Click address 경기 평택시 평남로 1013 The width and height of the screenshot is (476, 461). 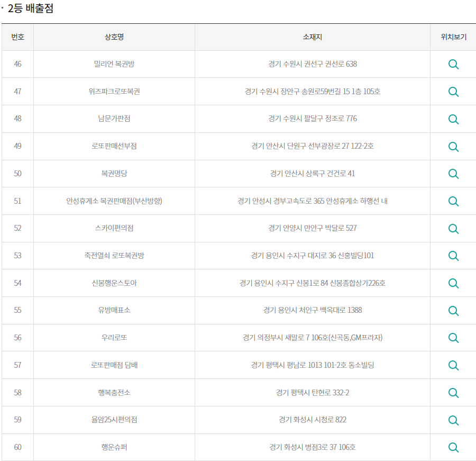point(313,365)
